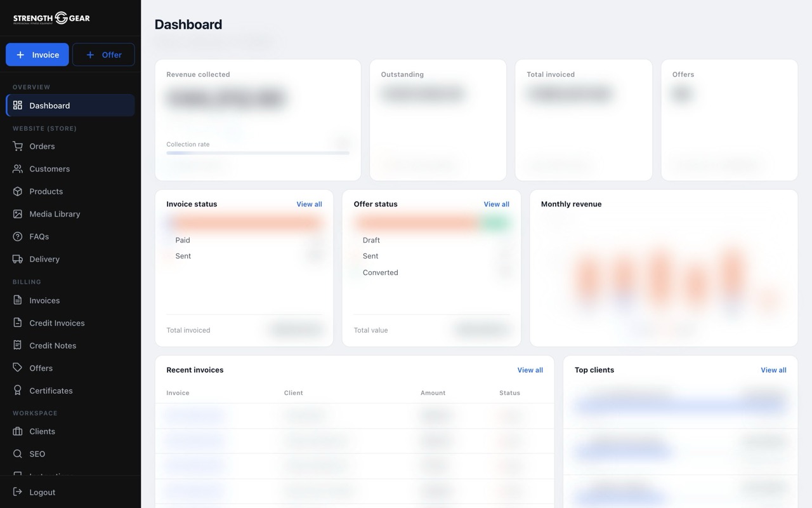The image size is (812, 508).
Task: Go to Invoices under Billing
Action: tap(70, 300)
